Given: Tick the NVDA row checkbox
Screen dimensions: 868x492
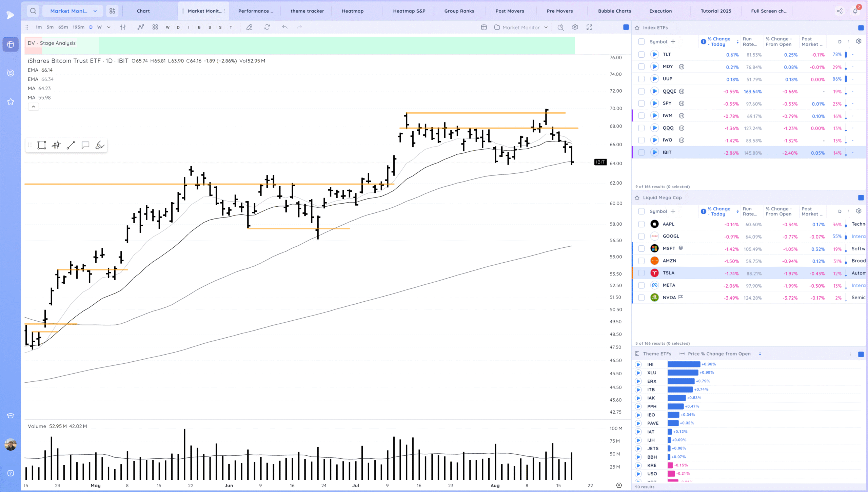Looking at the screenshot, I should click(641, 298).
